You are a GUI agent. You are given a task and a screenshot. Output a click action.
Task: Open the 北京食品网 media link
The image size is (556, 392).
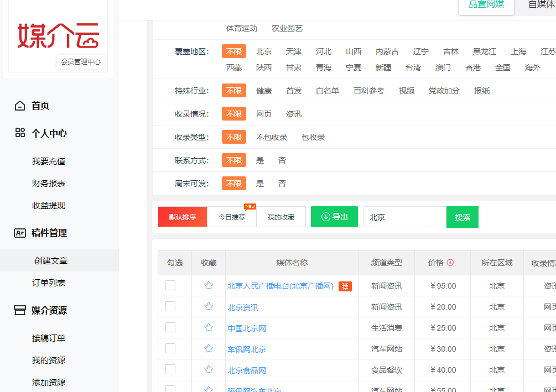point(247,370)
